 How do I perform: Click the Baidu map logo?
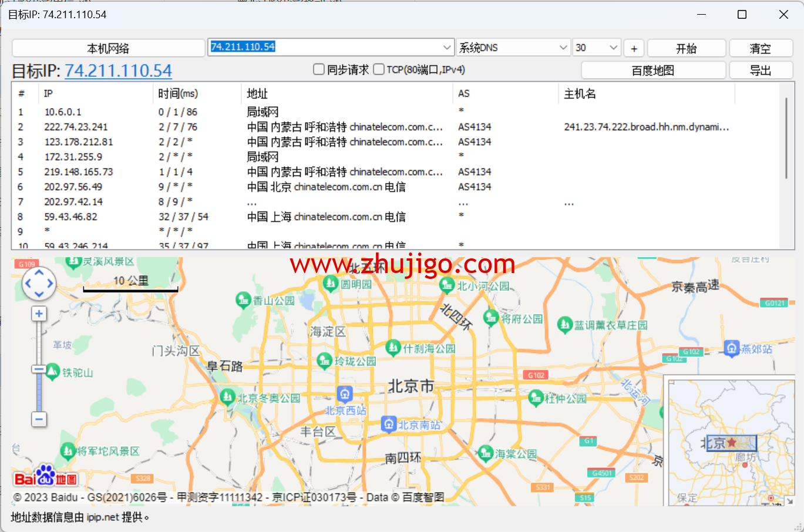[46, 476]
